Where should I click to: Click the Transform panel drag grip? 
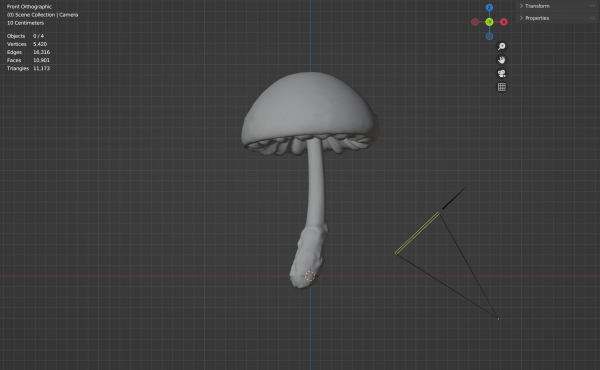pyautogui.click(x=592, y=6)
